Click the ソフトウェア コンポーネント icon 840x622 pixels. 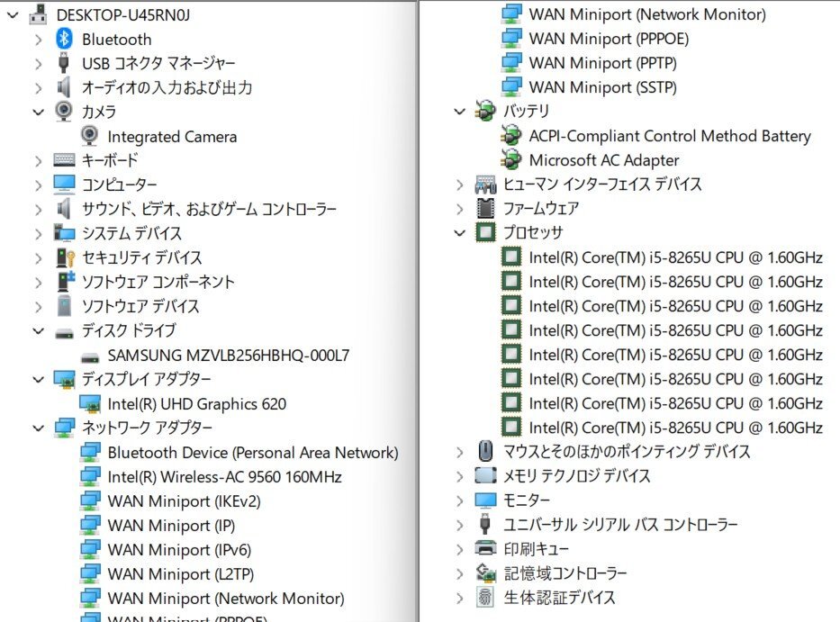click(x=66, y=282)
